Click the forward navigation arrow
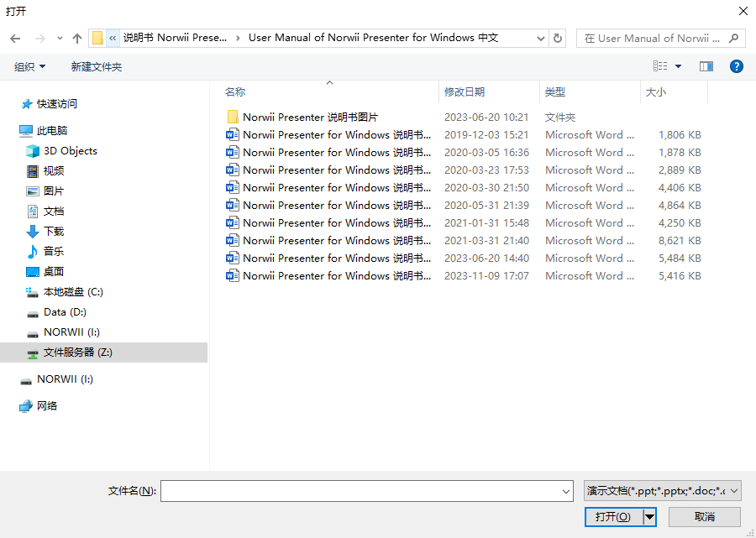The width and height of the screenshot is (756, 538). click(x=40, y=39)
